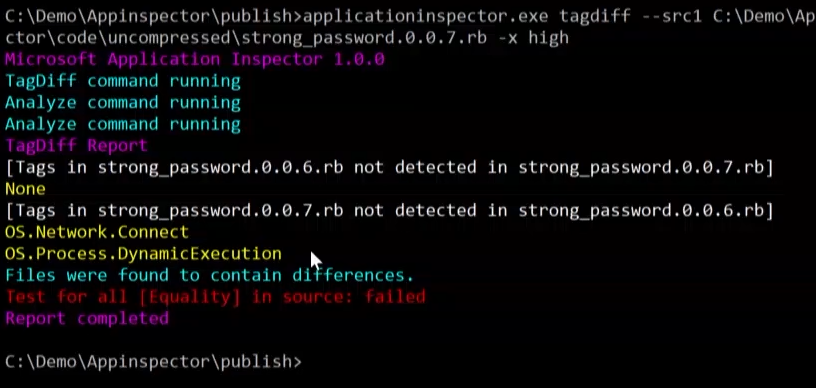The width and height of the screenshot is (816, 389).
Task: Click the 'OS.Process.DynamicExecution' tag
Action: click(143, 254)
